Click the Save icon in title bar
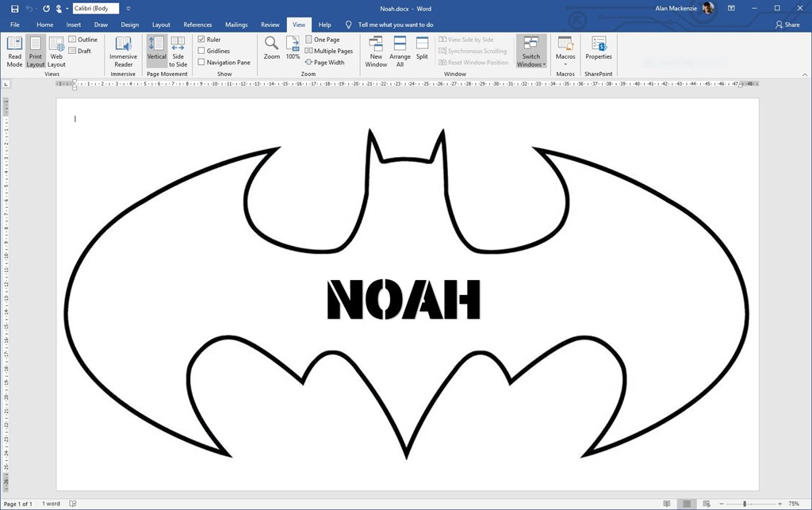Screen dimensions: 812x510 (x=14, y=9)
